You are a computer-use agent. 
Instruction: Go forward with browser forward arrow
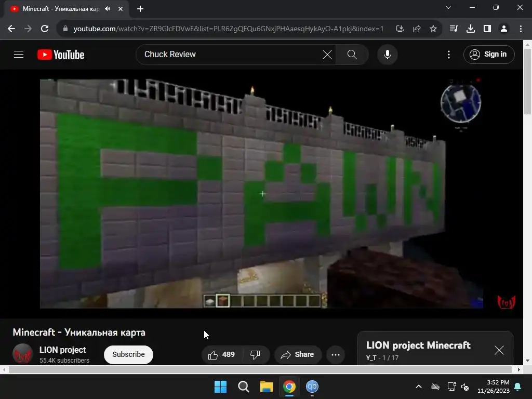coord(28,29)
